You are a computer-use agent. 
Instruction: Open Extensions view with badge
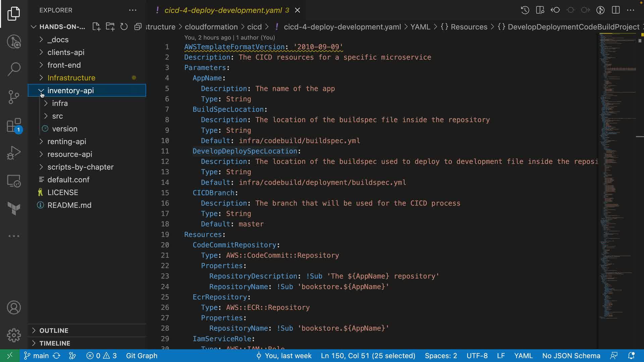[14, 126]
